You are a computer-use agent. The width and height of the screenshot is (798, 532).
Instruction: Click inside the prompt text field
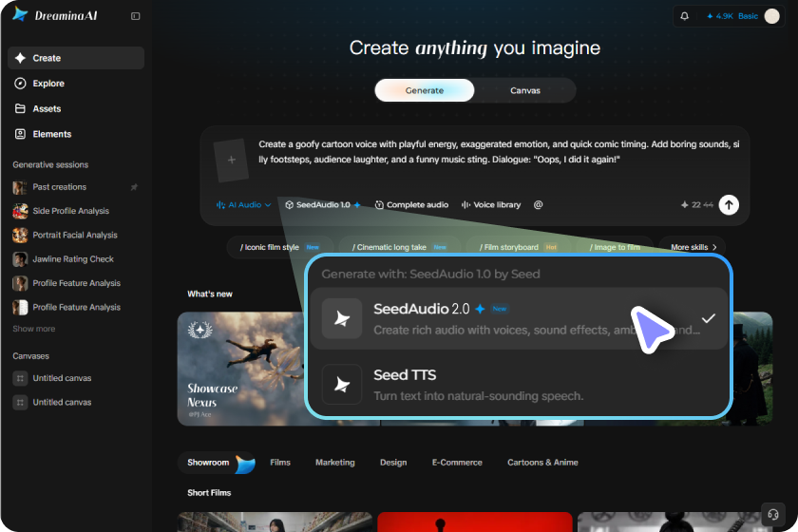(x=499, y=152)
